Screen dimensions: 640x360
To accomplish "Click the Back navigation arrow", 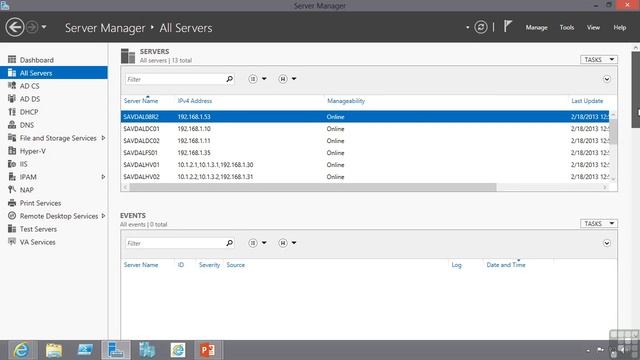I will click(15, 27).
